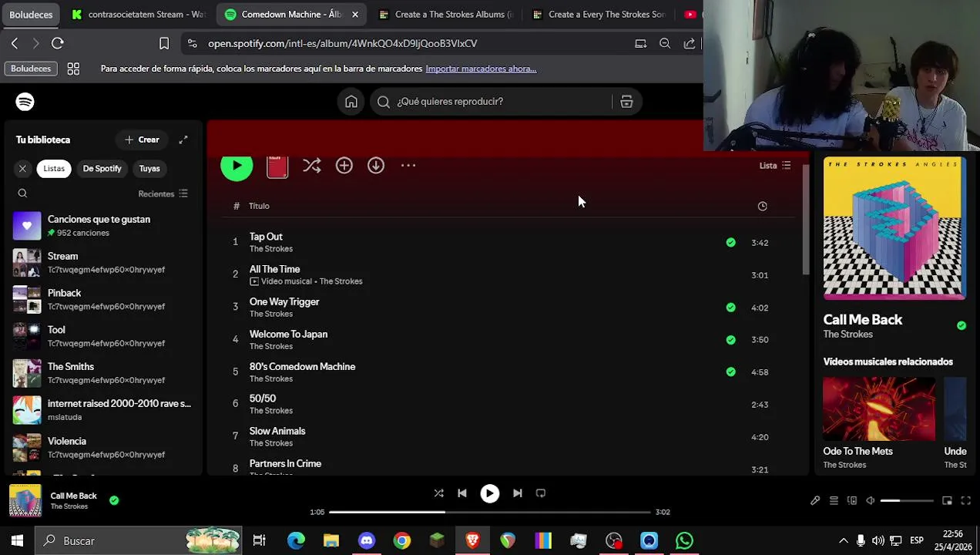
Task: Open the Browse icon beside search bar
Action: coord(626,102)
